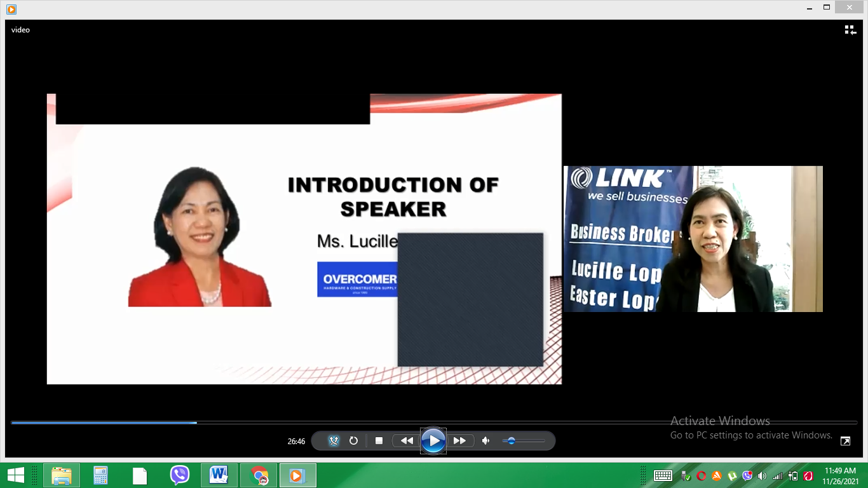Open Windows Start menu
This screenshot has height=488, width=868.
coord(15,475)
